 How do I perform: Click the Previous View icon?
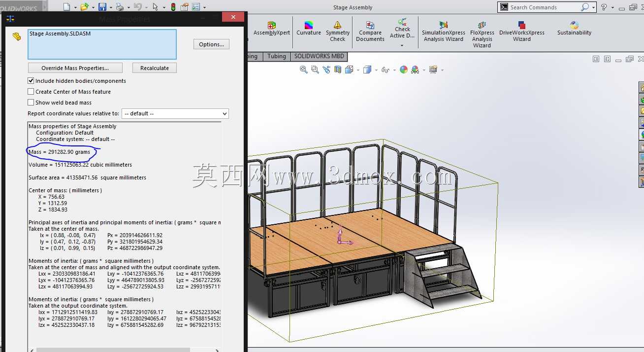[x=326, y=70]
